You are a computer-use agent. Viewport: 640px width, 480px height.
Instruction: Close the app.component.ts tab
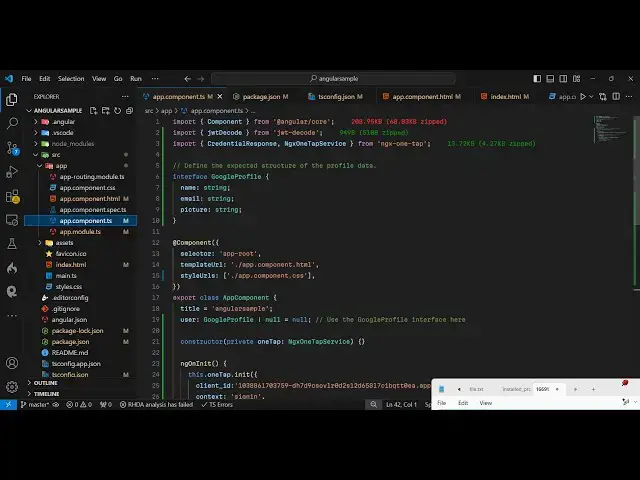point(220,97)
